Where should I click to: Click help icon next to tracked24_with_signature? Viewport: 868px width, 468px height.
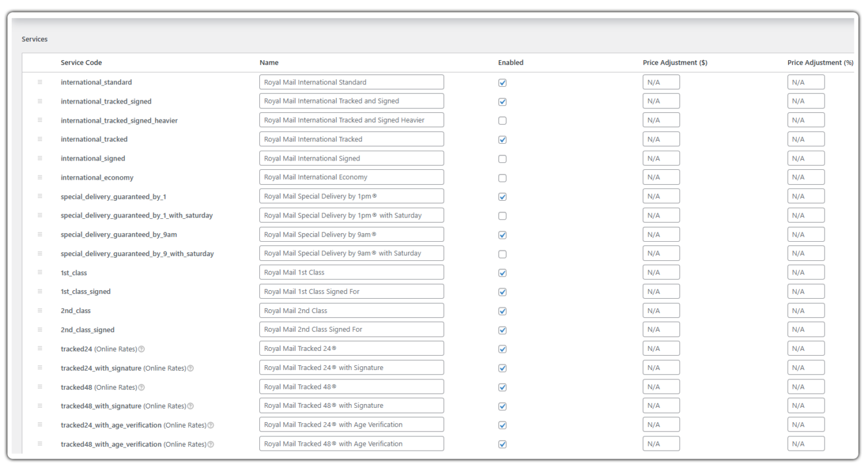(x=190, y=368)
